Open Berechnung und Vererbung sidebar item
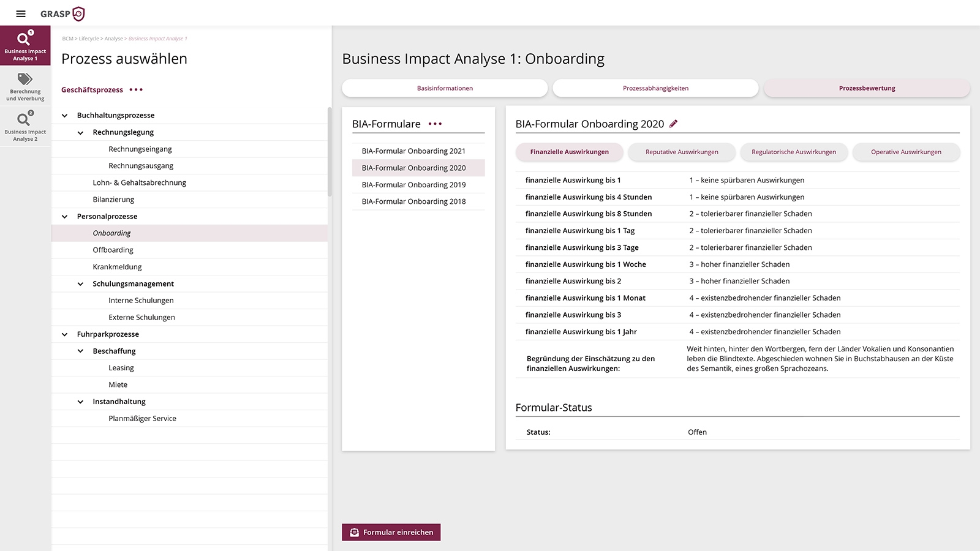Viewport: 980px width, 551px height. click(25, 86)
